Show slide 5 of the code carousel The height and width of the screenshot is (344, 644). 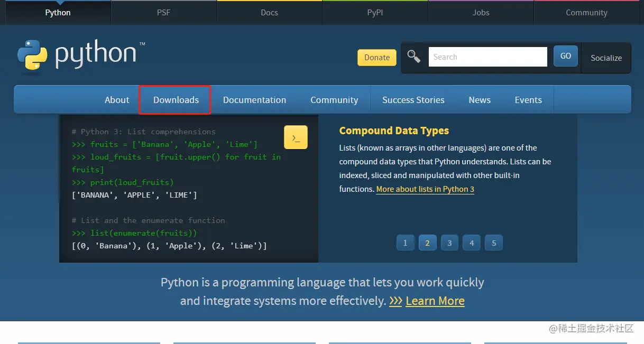[x=494, y=243]
